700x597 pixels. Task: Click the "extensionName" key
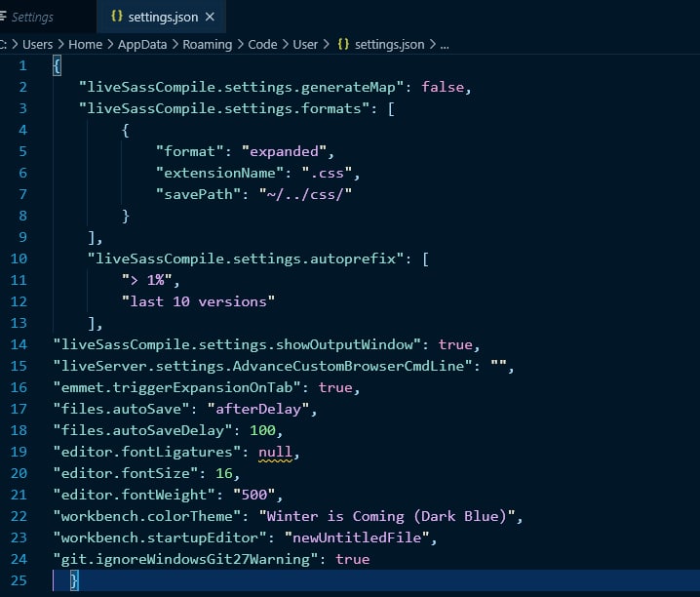219,173
